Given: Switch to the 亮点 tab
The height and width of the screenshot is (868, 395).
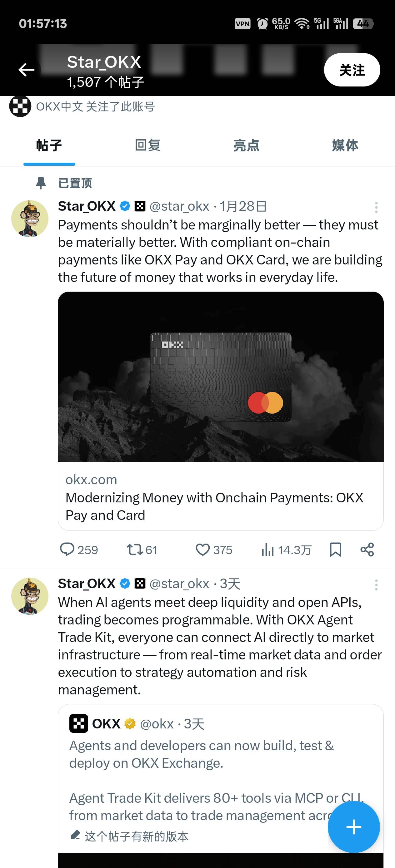Looking at the screenshot, I should pos(246,145).
